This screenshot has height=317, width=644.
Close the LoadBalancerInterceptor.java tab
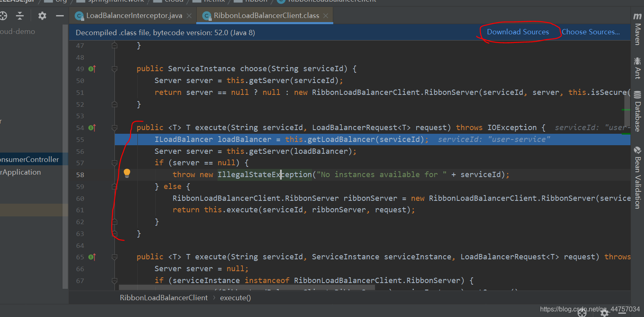(189, 16)
